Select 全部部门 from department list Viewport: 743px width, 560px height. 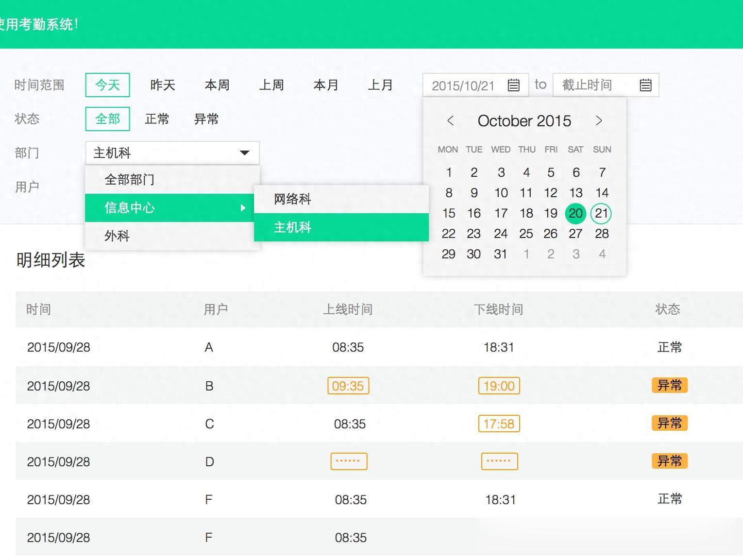click(130, 180)
